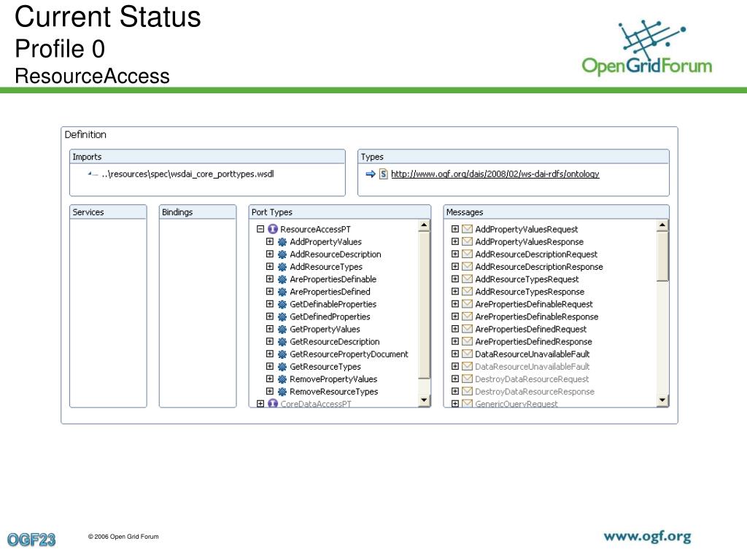Click the gear icon beside AddResourceTypes operation
747x560 pixels.
point(282,267)
